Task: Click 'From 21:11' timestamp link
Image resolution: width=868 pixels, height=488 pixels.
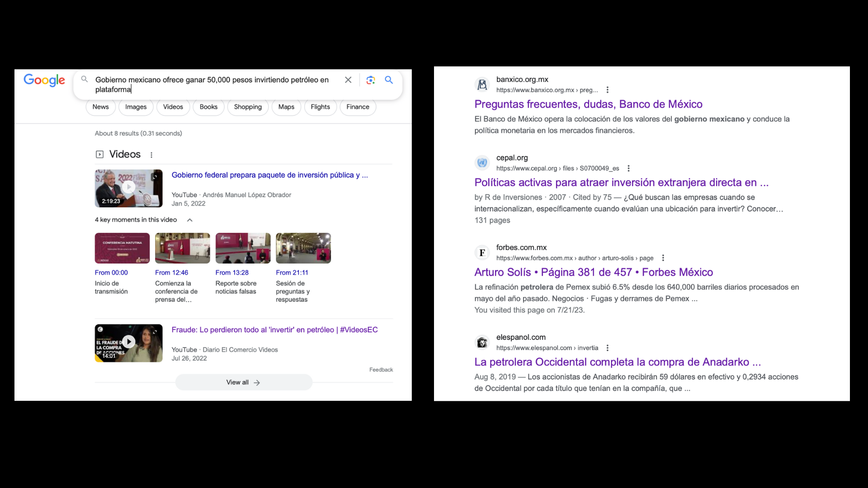Action: [x=292, y=273]
